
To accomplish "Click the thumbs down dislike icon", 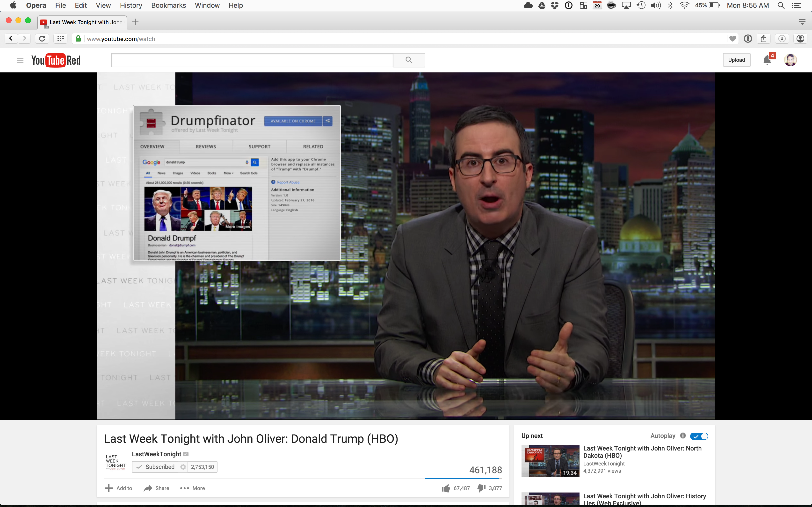I will pyautogui.click(x=481, y=488).
